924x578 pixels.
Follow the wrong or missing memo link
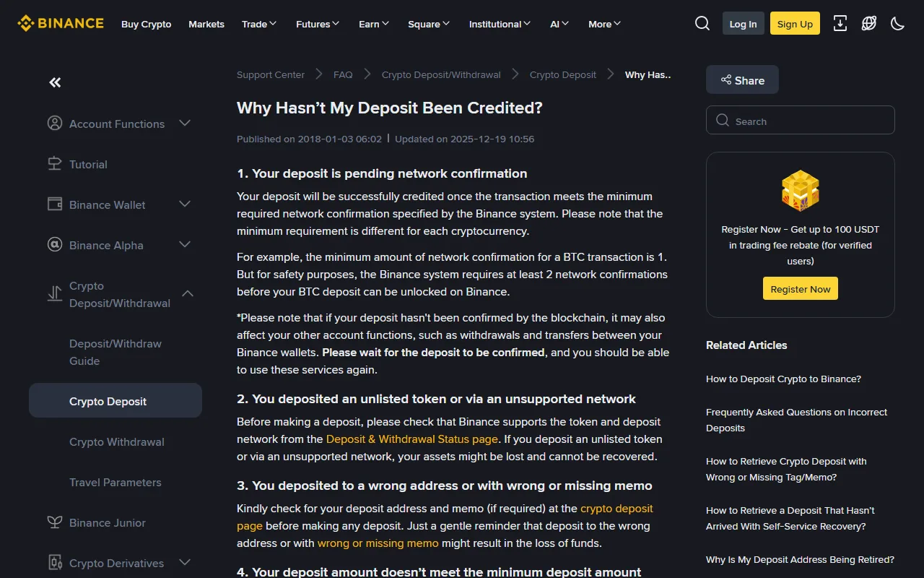click(378, 543)
